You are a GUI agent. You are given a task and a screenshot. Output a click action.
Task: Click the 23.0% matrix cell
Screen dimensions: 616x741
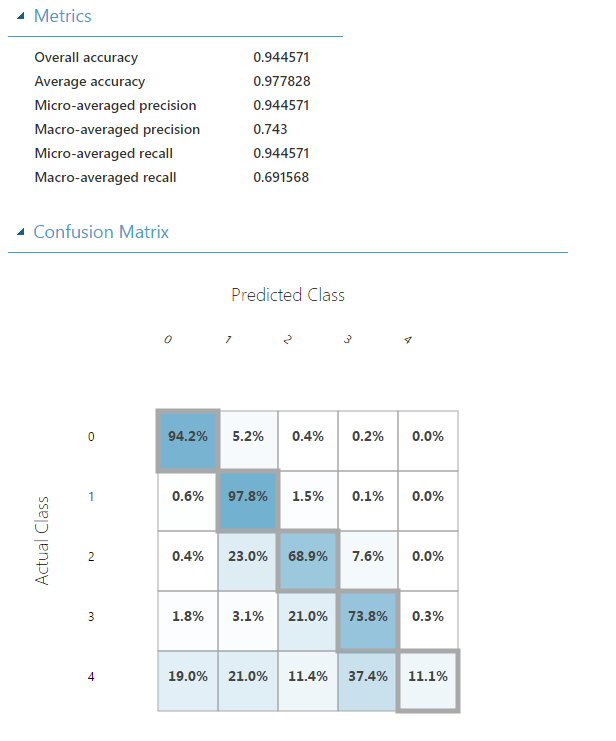(x=248, y=557)
